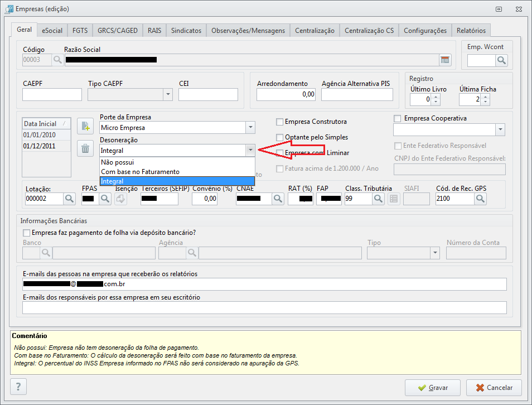Switch to the eSocial tab
The width and height of the screenshot is (532, 405).
(52, 31)
